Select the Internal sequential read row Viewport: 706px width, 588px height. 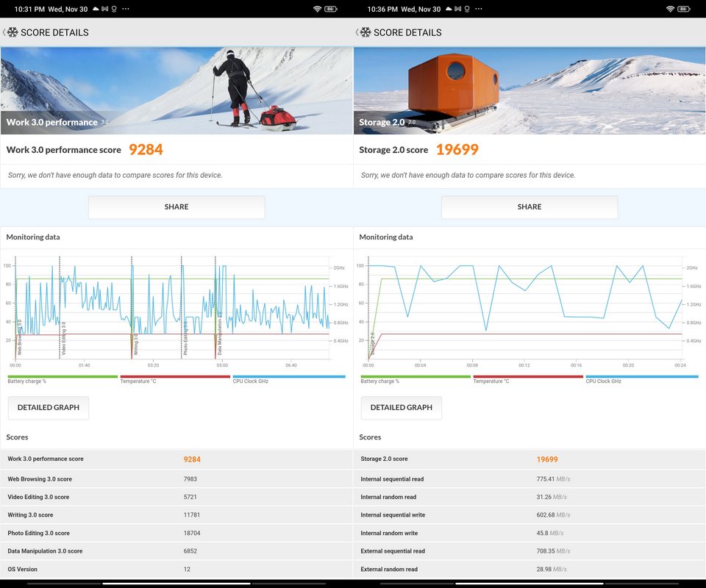(529, 479)
